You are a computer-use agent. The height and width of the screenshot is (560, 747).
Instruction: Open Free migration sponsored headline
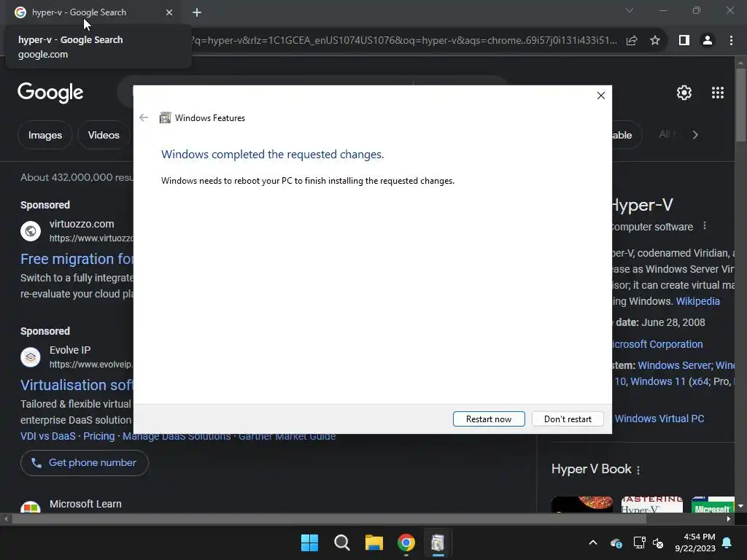click(x=77, y=259)
